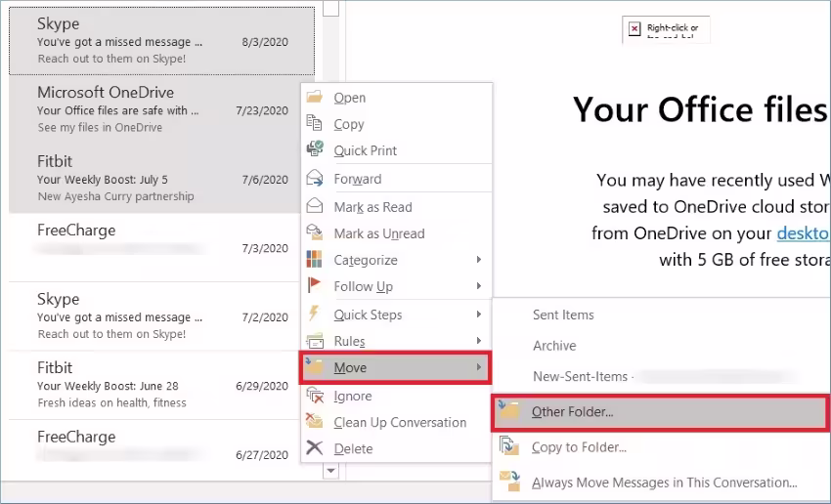Click the Quick Steps lightning icon
This screenshot has height=504, width=831.
tap(314, 314)
